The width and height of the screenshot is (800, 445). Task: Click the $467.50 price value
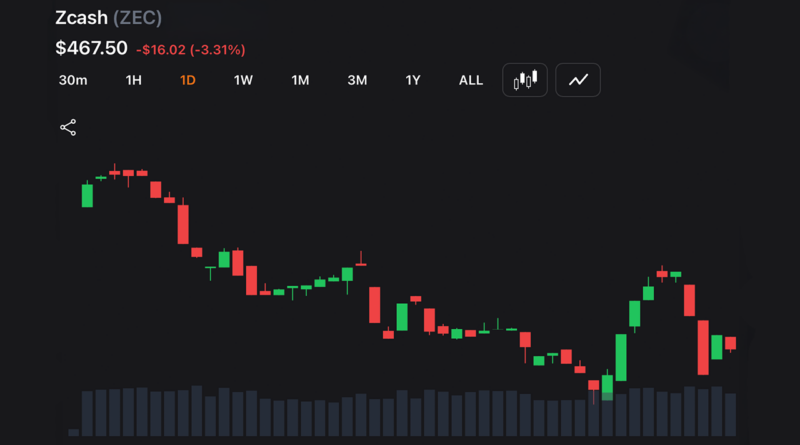91,48
